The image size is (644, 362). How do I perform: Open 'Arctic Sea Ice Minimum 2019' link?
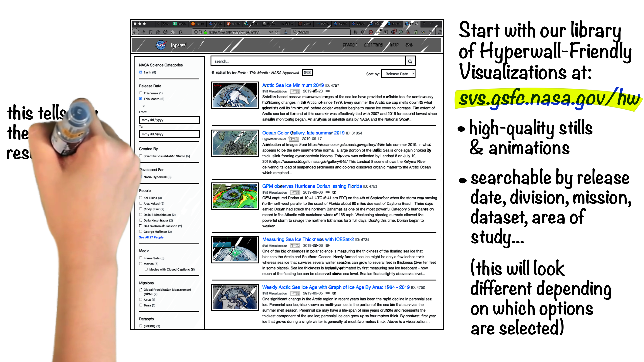tap(293, 85)
